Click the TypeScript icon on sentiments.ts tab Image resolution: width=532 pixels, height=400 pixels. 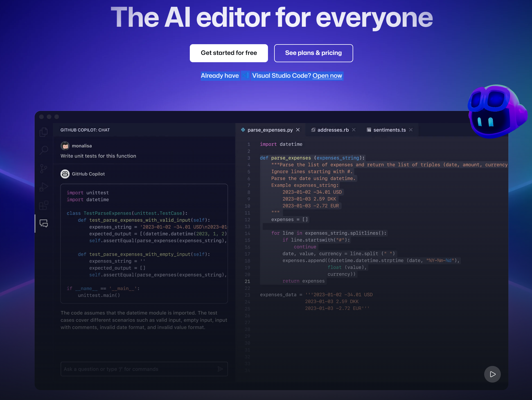[x=369, y=130]
